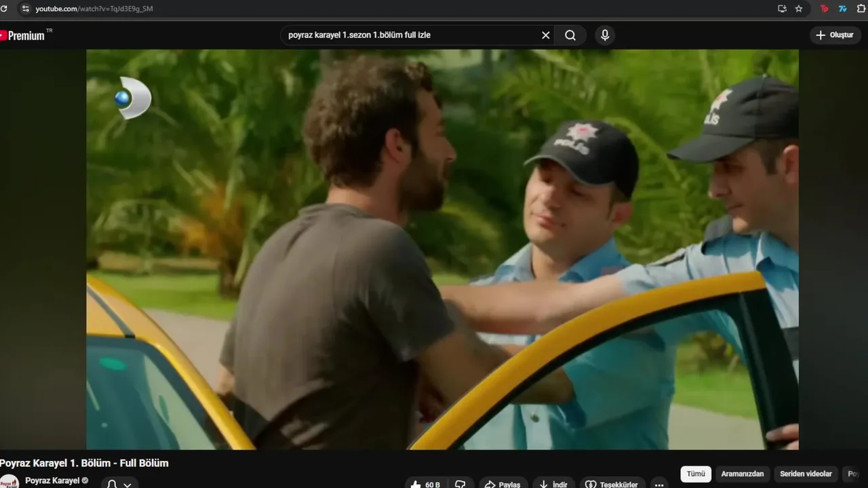Select the Aramanızdan filter chip

pos(743,474)
